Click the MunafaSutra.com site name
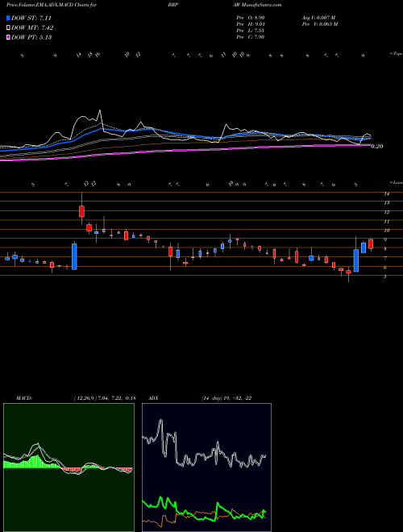The image size is (403, 532). (x=262, y=5)
